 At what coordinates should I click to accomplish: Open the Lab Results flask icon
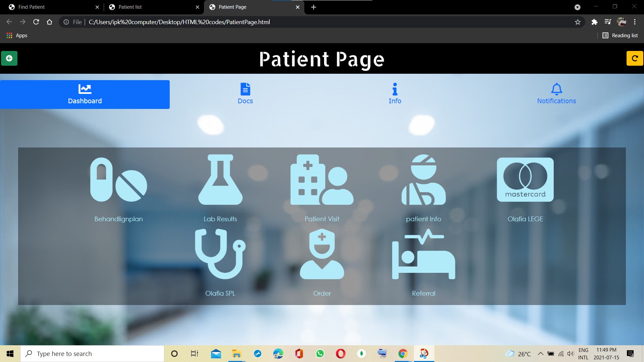tap(220, 180)
